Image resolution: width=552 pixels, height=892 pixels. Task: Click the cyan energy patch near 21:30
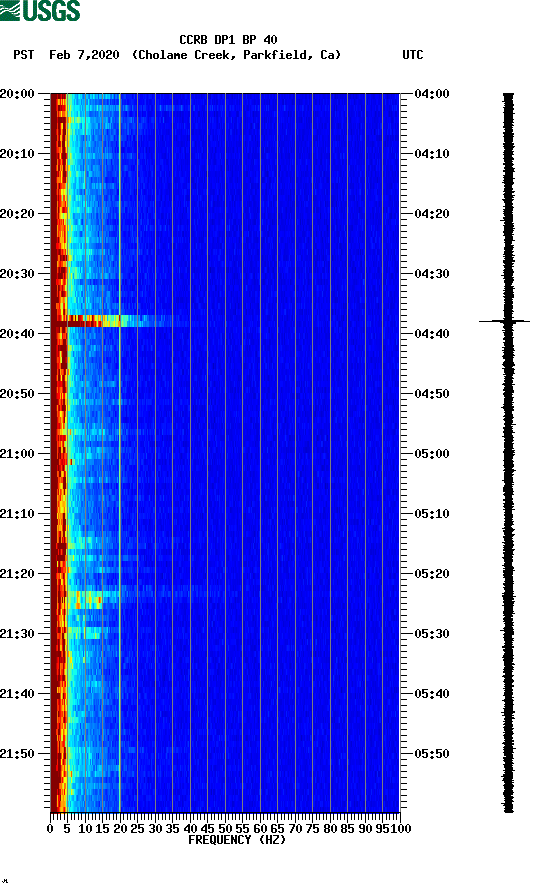point(85,632)
